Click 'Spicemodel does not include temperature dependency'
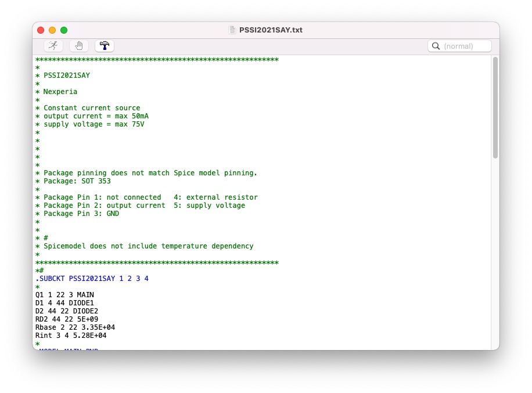Screen dimensions: 532x393 click(x=149, y=246)
